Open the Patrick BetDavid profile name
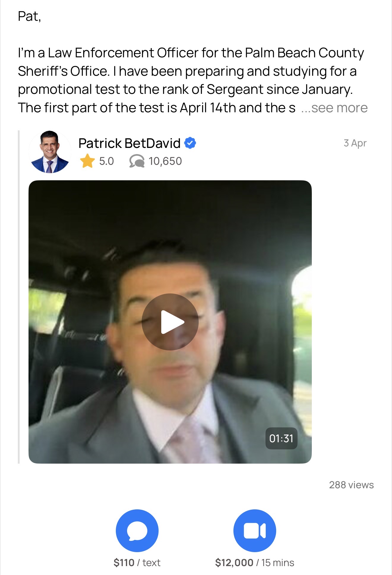This screenshot has height=575, width=392. 129,143
